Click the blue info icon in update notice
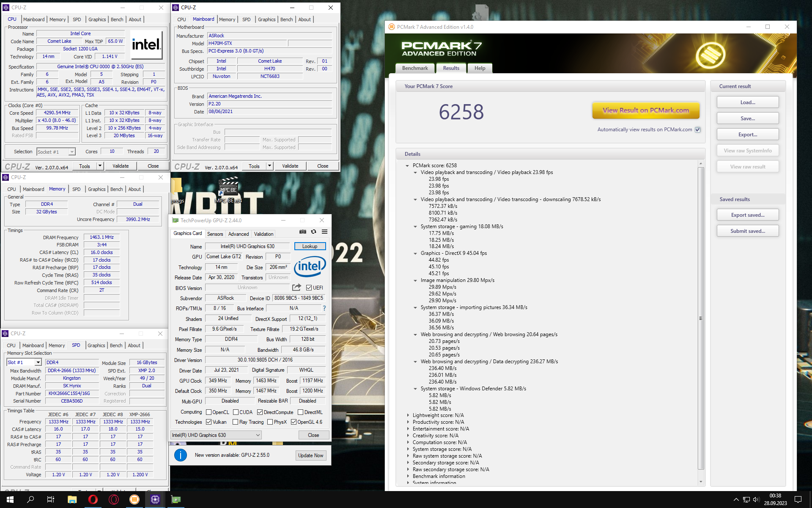Viewport: 812px width, 508px height. [181, 455]
